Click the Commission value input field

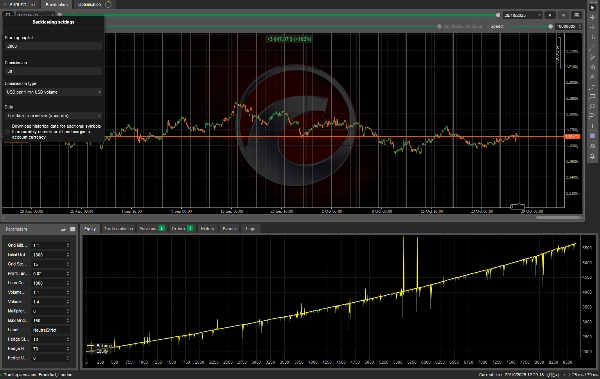(54, 71)
